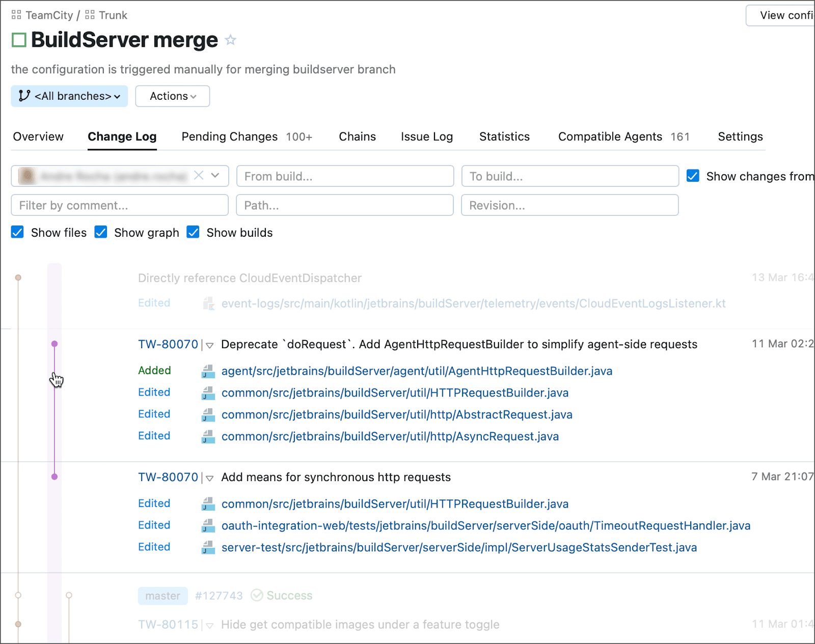Open the Pending Changes tab
815x644 pixels.
click(x=247, y=136)
